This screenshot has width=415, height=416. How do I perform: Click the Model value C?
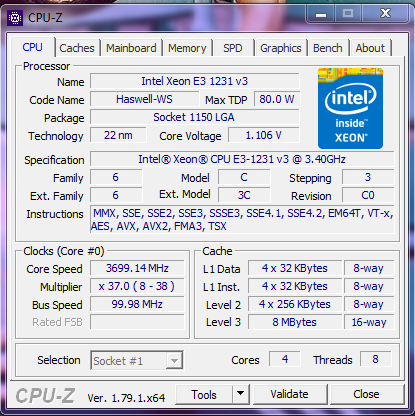point(244,177)
